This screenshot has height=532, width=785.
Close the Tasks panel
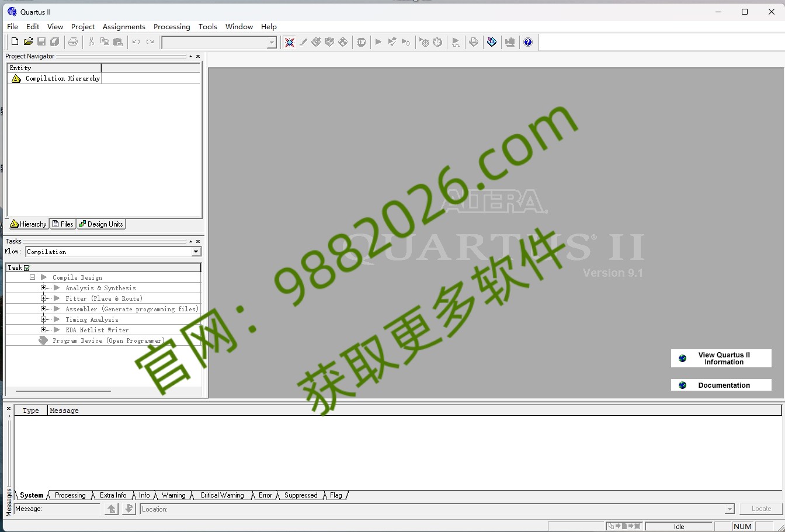point(198,241)
